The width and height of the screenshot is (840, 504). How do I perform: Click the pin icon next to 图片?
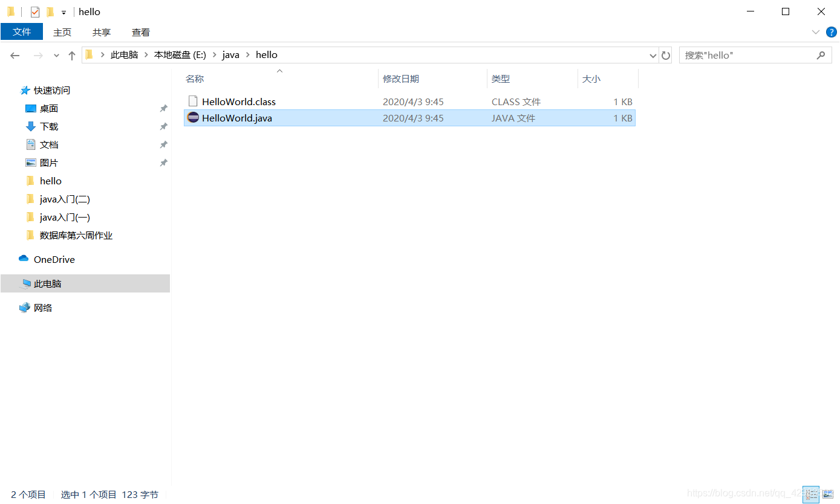[163, 163]
